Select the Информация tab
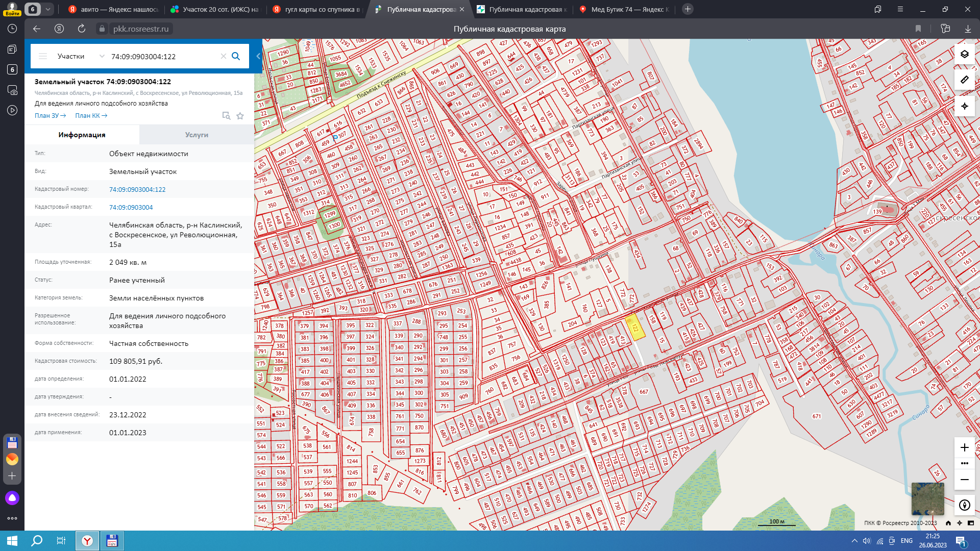This screenshot has width=980, height=551. point(82,135)
